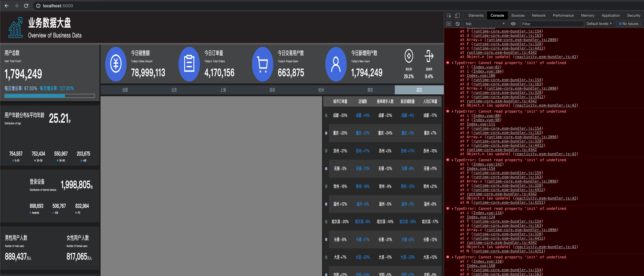Switch to the Network devtools tab
644x276 pixels.
pyautogui.click(x=538, y=15)
